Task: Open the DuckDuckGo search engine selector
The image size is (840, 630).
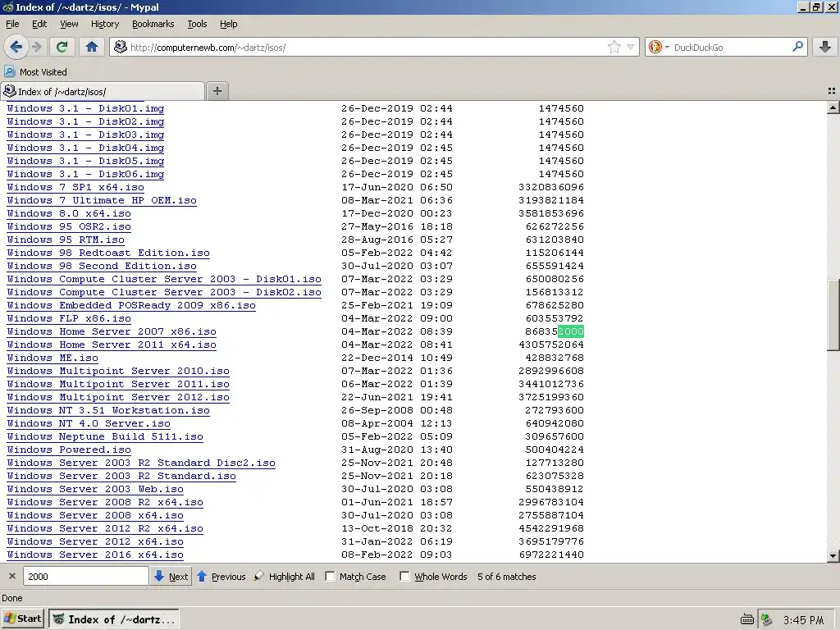Action: point(659,47)
